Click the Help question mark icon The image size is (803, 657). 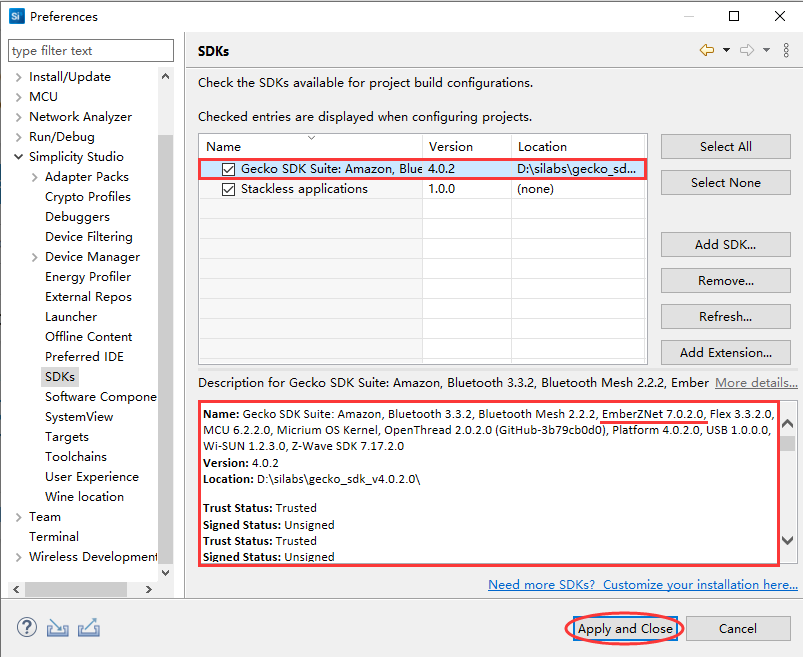point(27,627)
